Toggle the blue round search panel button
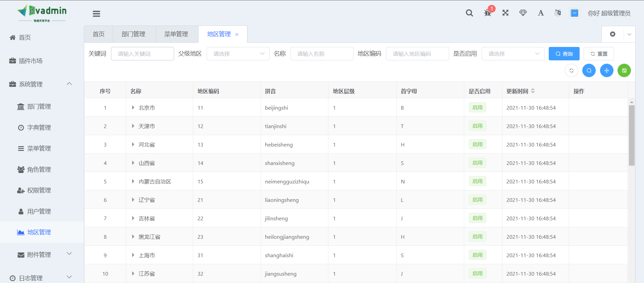This screenshot has height=283, width=644. (589, 70)
